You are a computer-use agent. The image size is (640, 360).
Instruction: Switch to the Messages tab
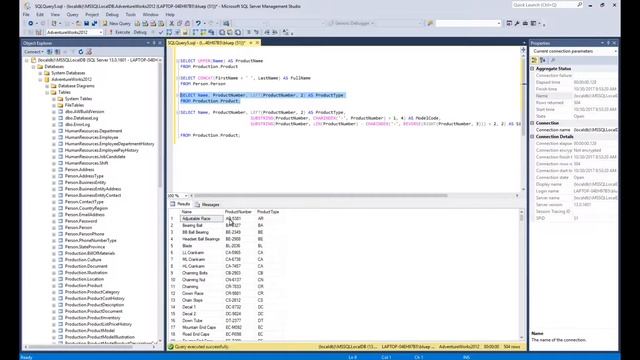point(207,204)
